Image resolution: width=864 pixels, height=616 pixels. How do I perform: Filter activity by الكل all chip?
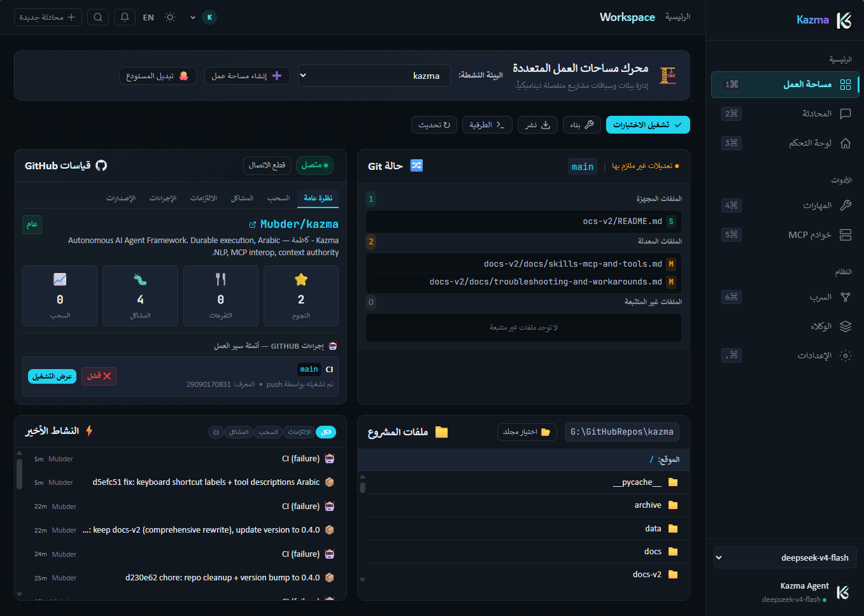(326, 432)
